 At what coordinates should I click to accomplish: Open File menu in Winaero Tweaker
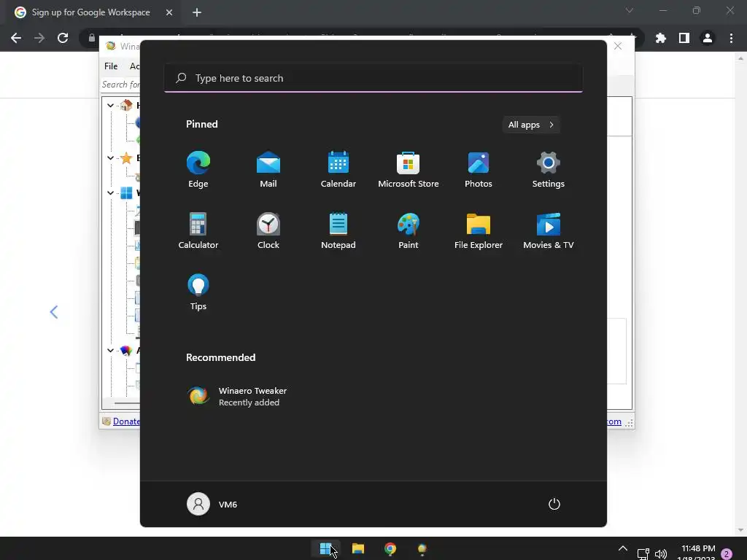tap(111, 66)
